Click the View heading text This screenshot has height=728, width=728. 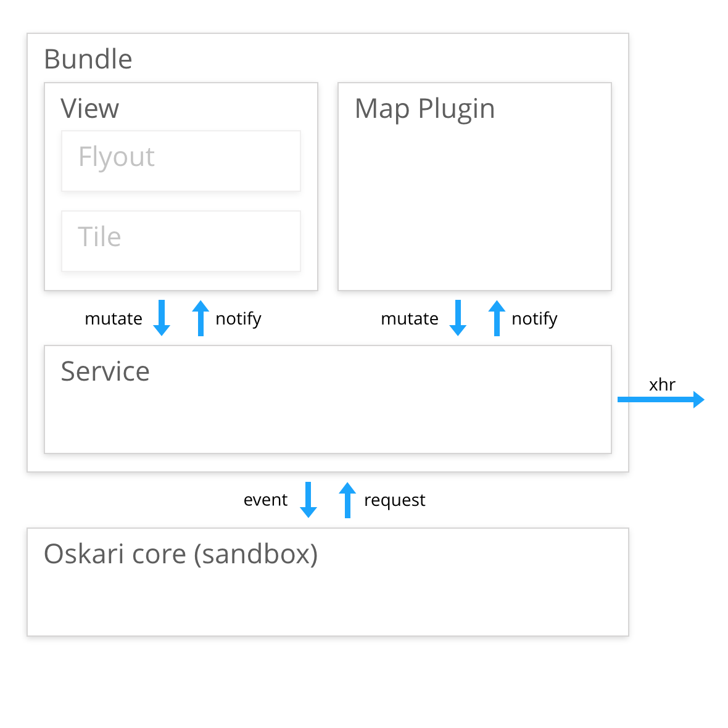click(89, 109)
